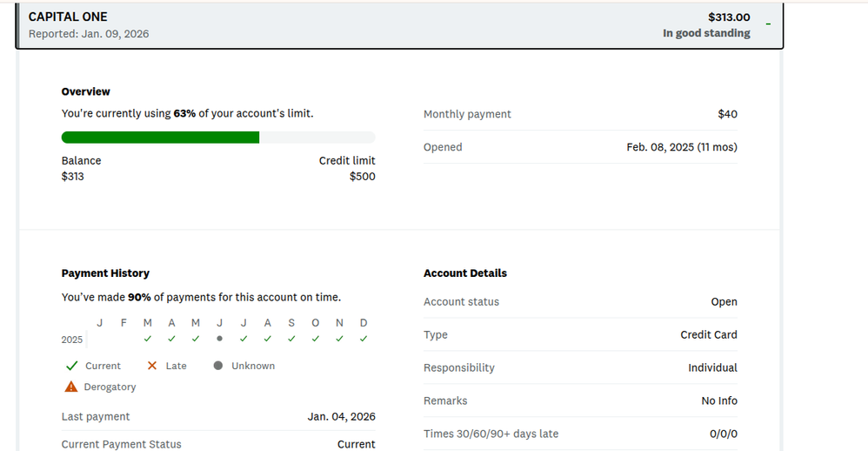This screenshot has width=868, height=451.
Task: Click the Credit limit label
Action: [347, 161]
